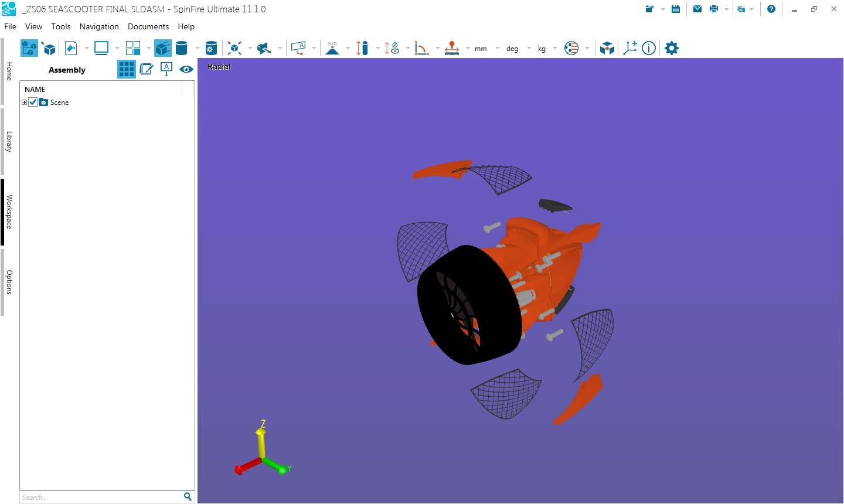Screen dimensions: 844x504
Task: Click the assembly tree structure icon
Action: (x=29, y=48)
